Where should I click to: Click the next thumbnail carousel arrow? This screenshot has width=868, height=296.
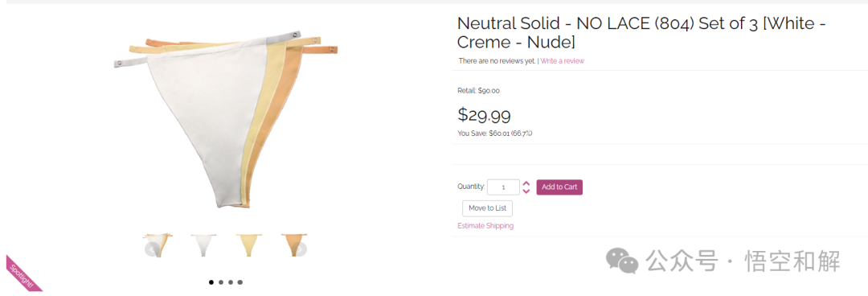pos(299,249)
